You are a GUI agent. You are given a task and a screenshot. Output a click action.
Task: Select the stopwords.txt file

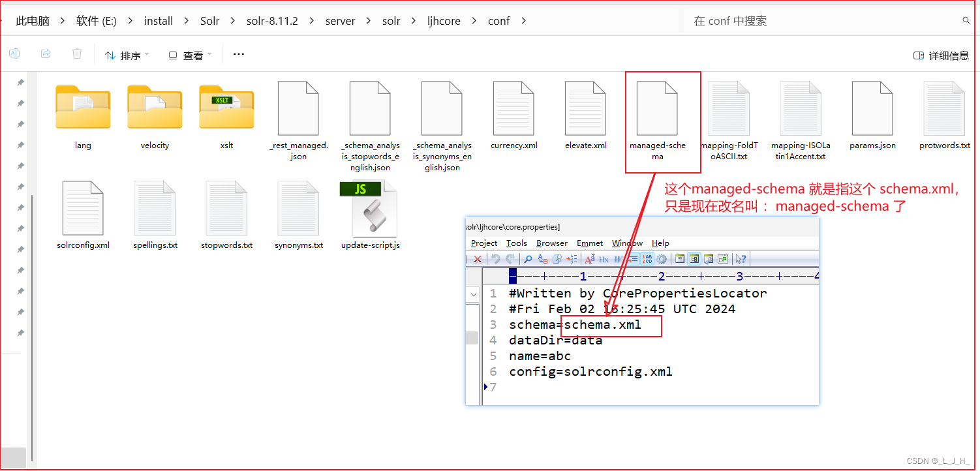point(226,215)
